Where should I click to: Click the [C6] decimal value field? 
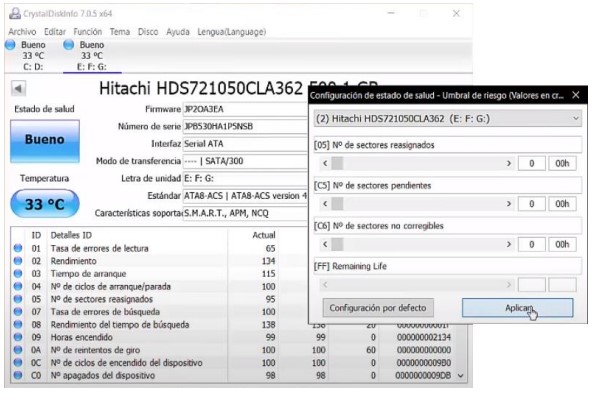click(531, 244)
